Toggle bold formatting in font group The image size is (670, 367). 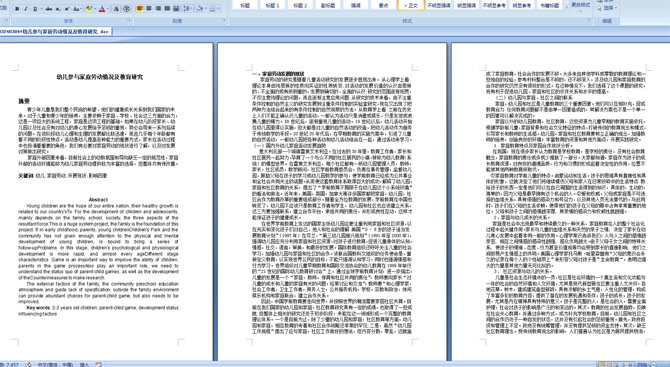coord(17,9)
